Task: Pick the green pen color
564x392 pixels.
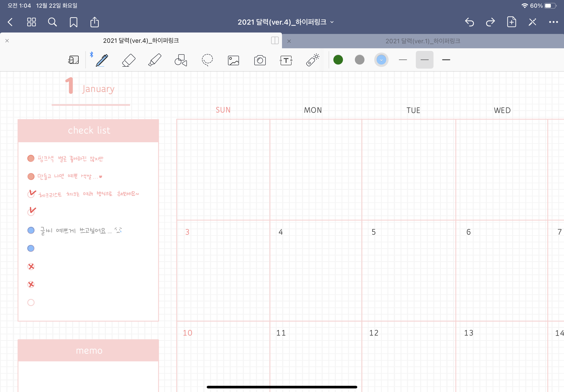Action: point(338,60)
